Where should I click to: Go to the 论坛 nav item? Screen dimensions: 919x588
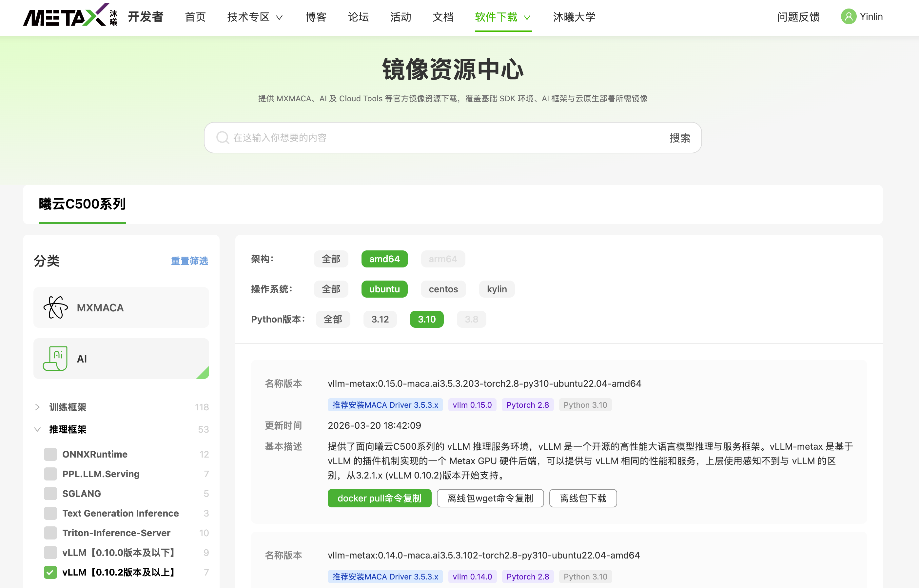(x=358, y=17)
